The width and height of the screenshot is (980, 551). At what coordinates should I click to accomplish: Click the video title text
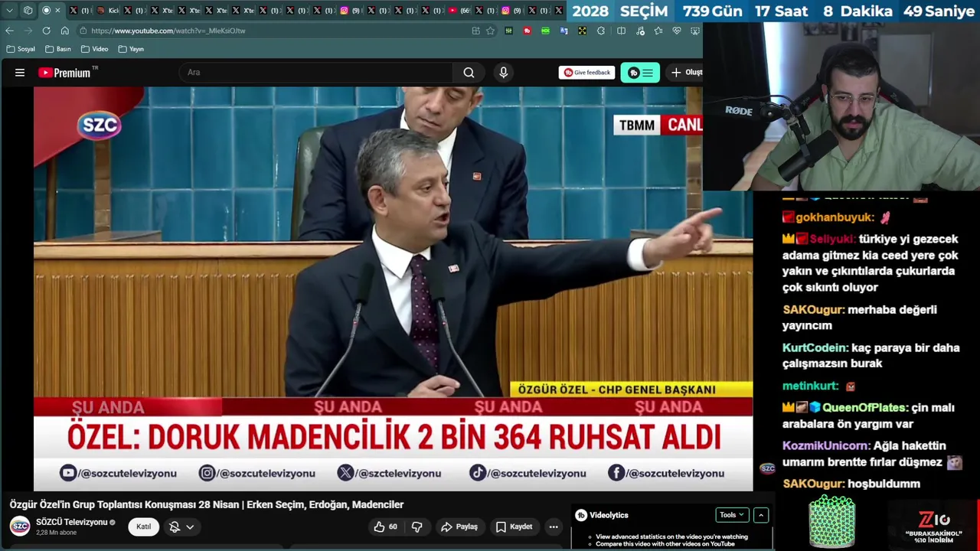[207, 504]
